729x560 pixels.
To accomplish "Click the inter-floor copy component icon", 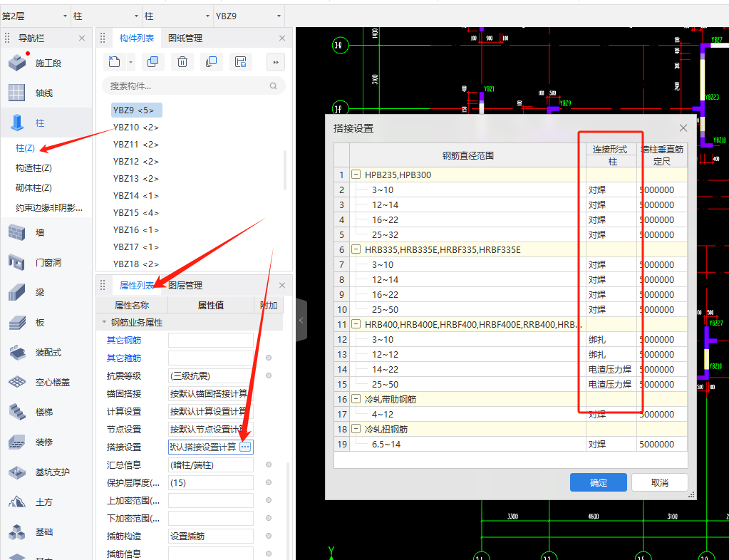I will [211, 62].
